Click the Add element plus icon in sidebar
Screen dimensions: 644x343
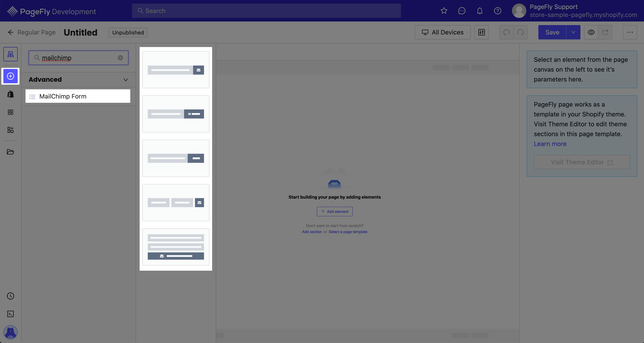coord(11,76)
